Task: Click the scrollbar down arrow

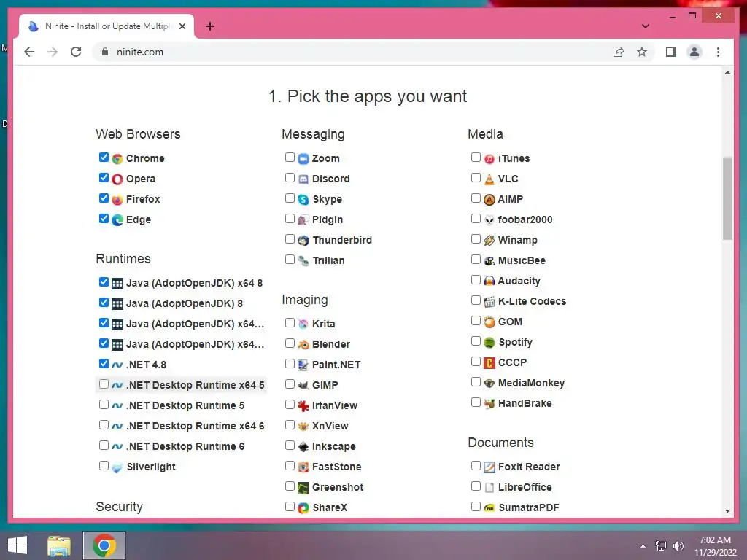Action: 727,510
